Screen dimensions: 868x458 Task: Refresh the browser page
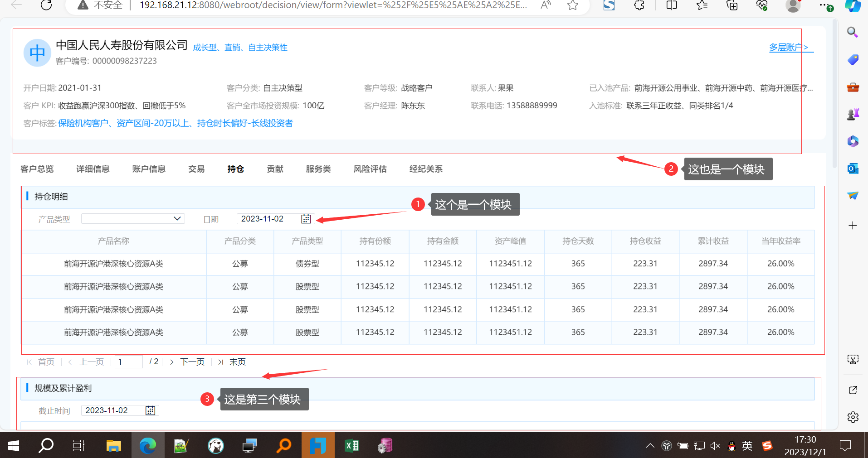(46, 5)
